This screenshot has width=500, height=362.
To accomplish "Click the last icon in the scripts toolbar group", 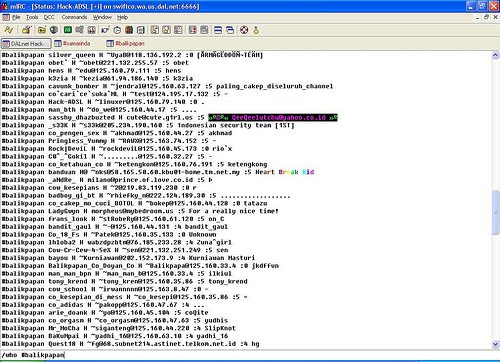I will pyautogui.click(x=91, y=30).
